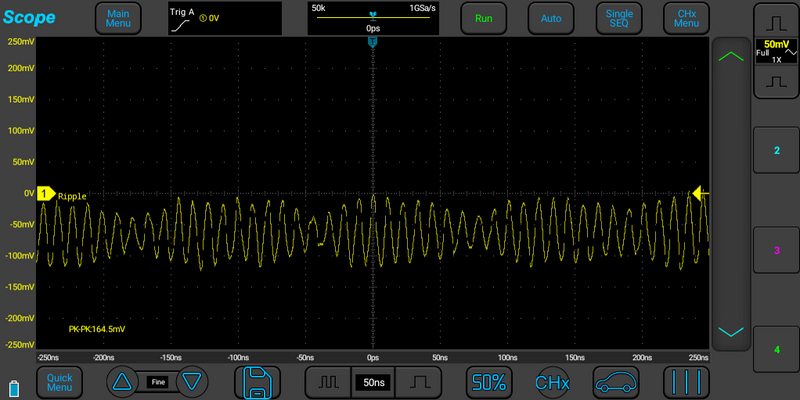
Task: Arm Single SEQ acquisition
Action: [x=619, y=18]
